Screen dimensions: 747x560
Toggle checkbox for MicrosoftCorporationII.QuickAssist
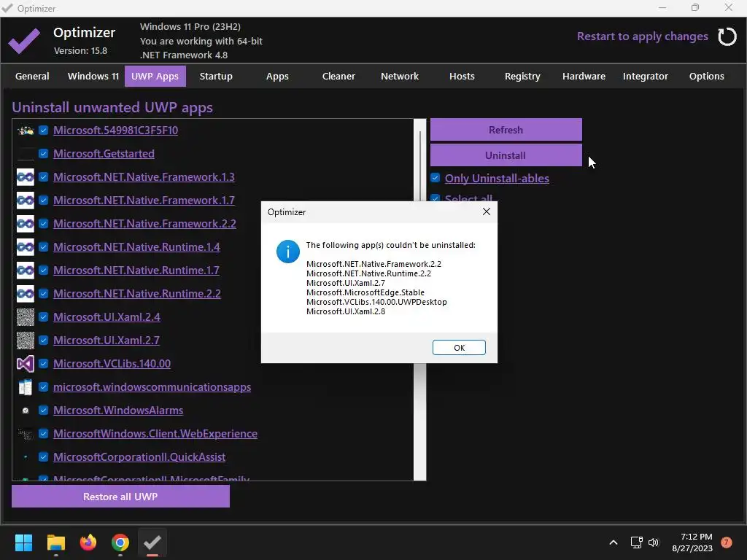point(43,457)
